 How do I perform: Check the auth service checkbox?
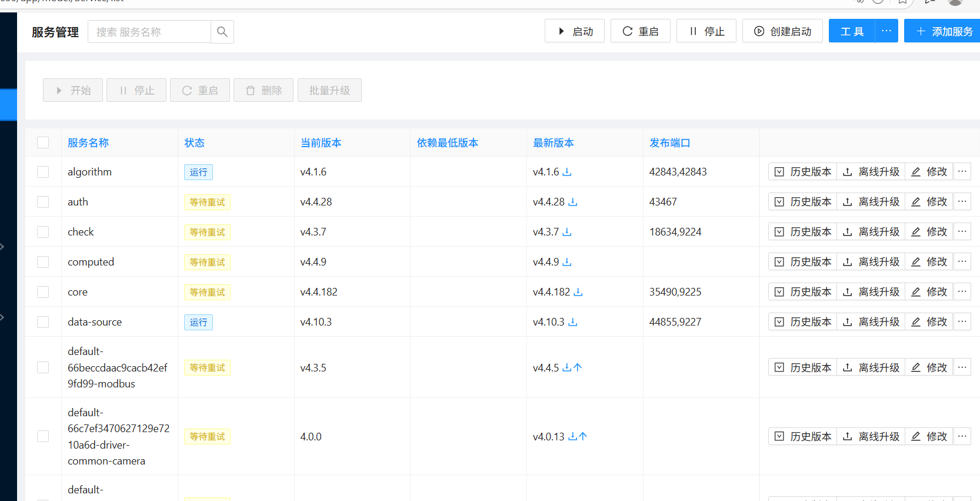click(43, 202)
